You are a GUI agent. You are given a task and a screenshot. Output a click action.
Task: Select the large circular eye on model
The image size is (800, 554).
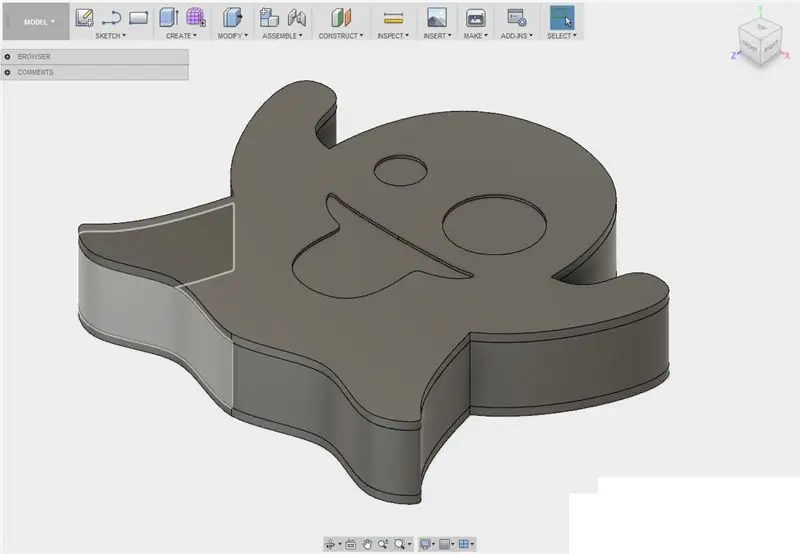[494, 225]
